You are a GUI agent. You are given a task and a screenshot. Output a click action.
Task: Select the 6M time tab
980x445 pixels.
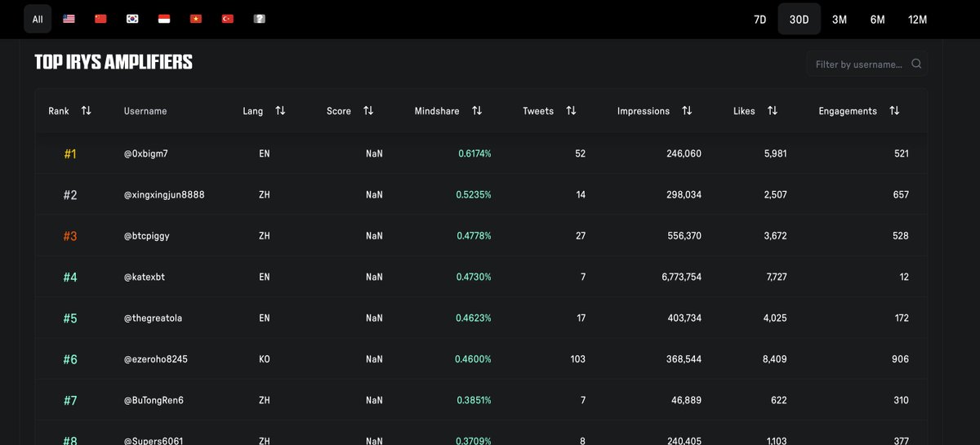click(877, 20)
